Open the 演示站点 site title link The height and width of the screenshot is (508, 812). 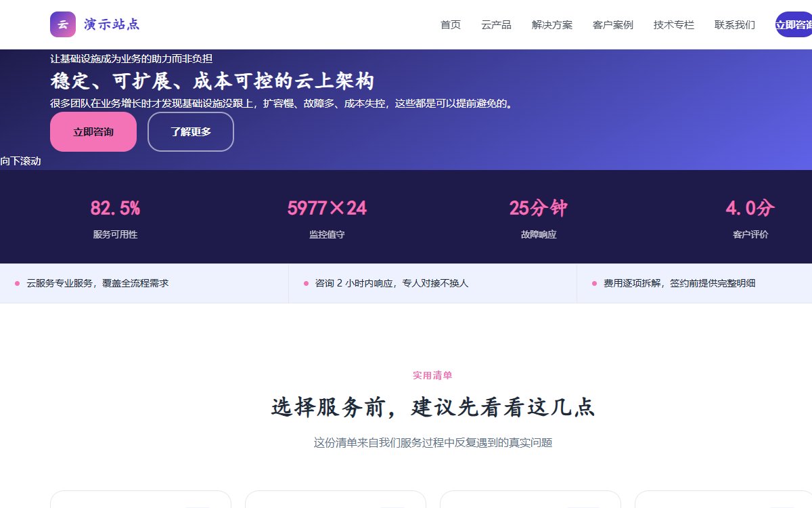click(112, 24)
